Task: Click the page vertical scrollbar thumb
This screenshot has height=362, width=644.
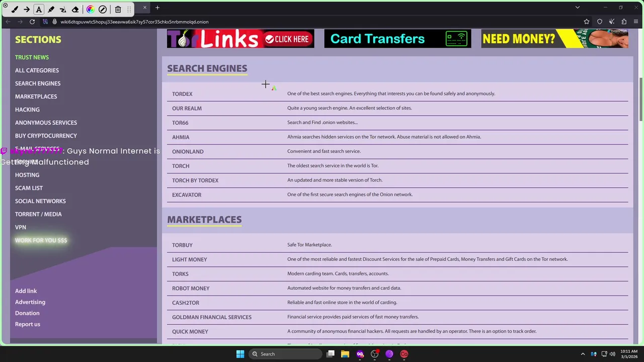Action: (641, 99)
